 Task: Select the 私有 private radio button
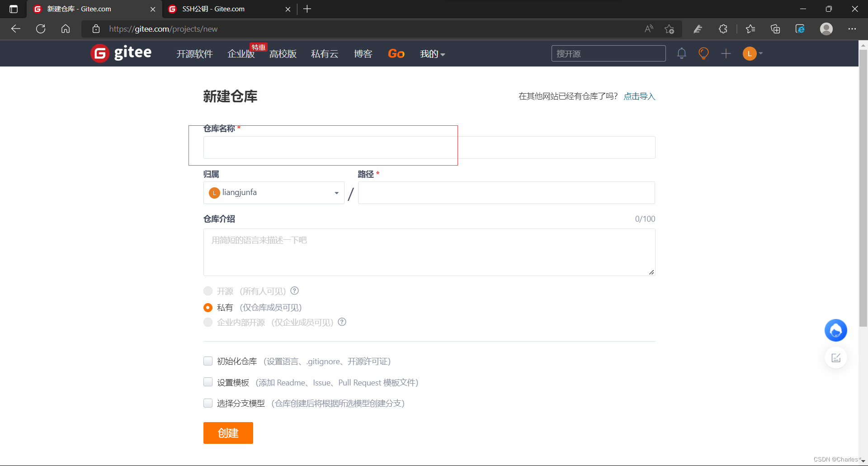click(x=208, y=308)
